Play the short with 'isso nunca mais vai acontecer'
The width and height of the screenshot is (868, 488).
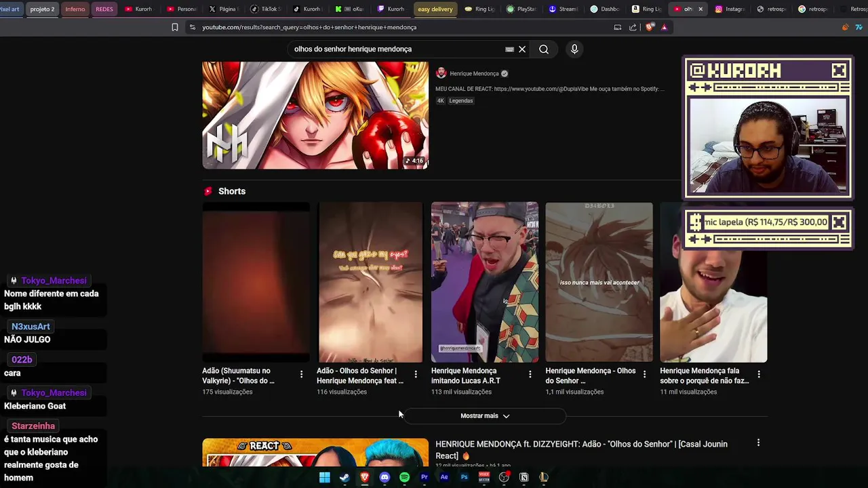pyautogui.click(x=599, y=282)
